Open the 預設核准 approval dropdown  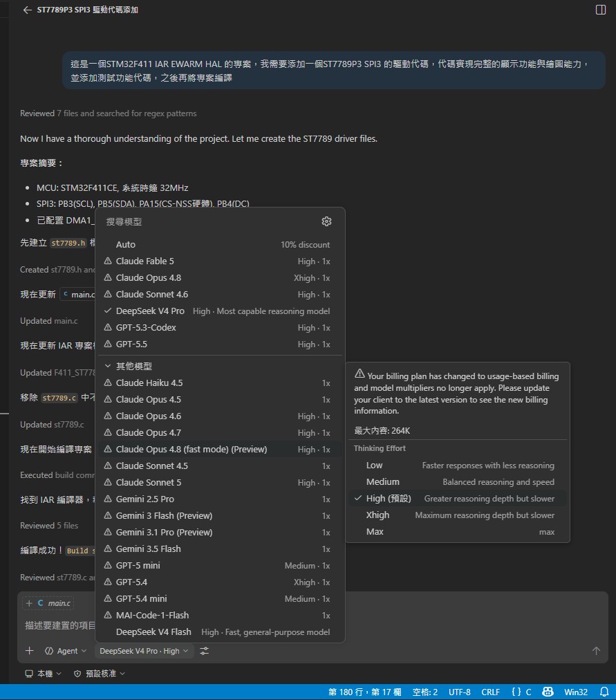click(99, 673)
